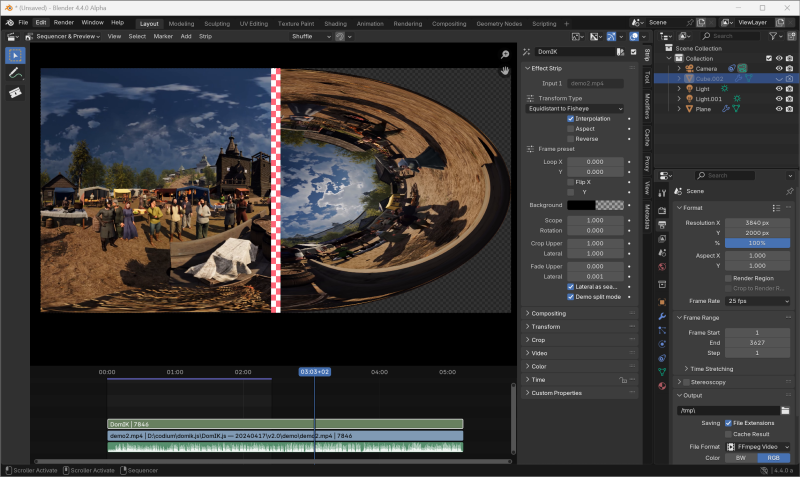Switch to the Shading workspace tab
800x477 pixels.
pyautogui.click(x=335, y=23)
